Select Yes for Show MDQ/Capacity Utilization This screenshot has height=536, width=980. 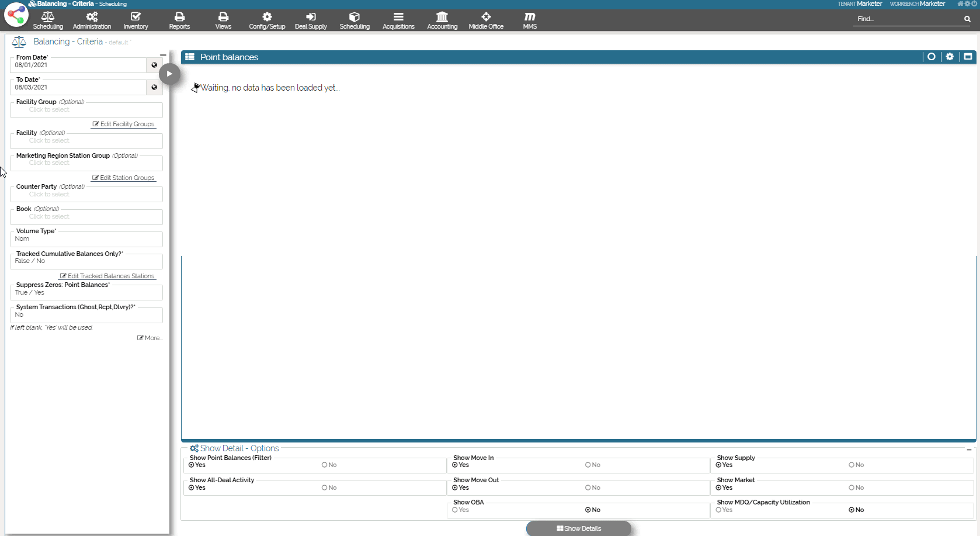click(718, 510)
